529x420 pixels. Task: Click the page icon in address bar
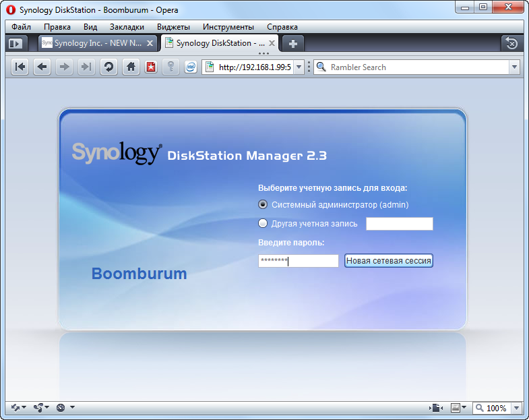coord(210,67)
